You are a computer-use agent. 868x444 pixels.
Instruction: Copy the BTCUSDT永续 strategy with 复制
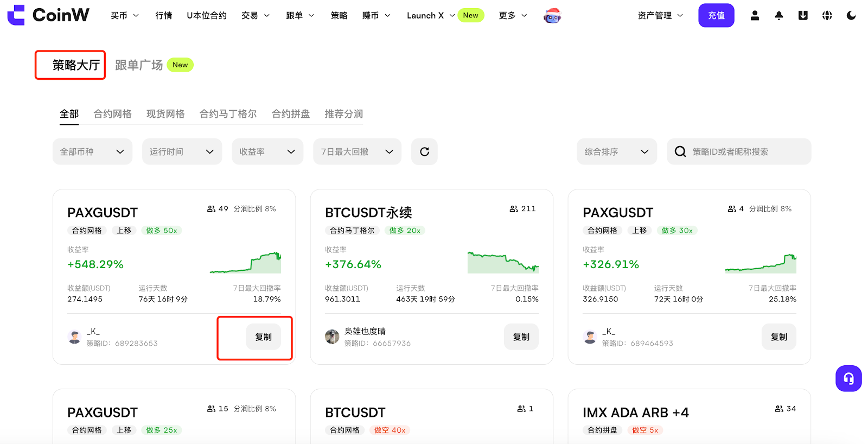point(521,337)
